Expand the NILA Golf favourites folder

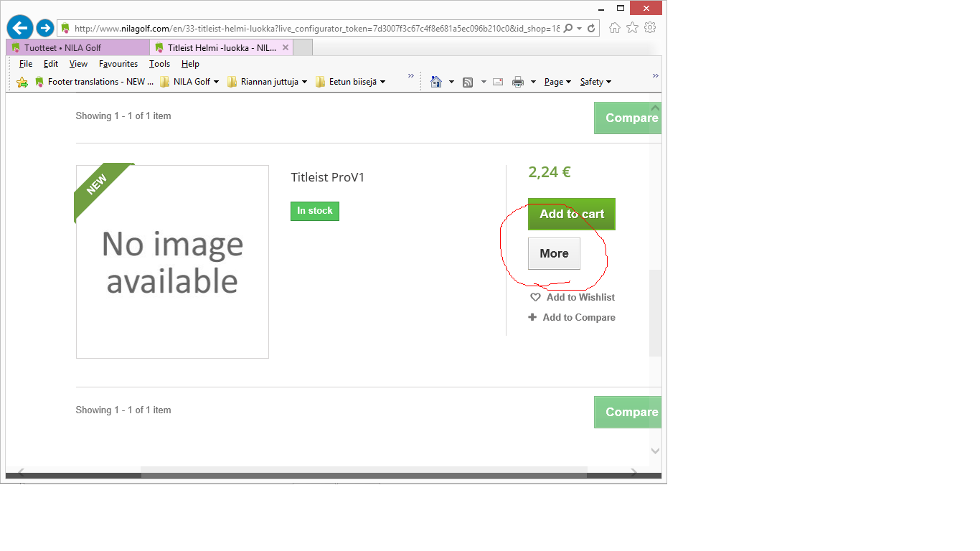(189, 82)
